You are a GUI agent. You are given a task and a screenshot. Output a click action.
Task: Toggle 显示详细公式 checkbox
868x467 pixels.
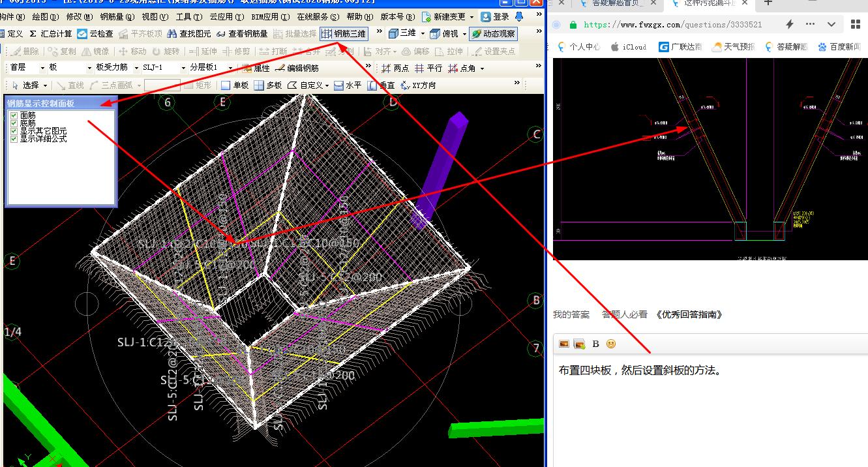click(14, 139)
